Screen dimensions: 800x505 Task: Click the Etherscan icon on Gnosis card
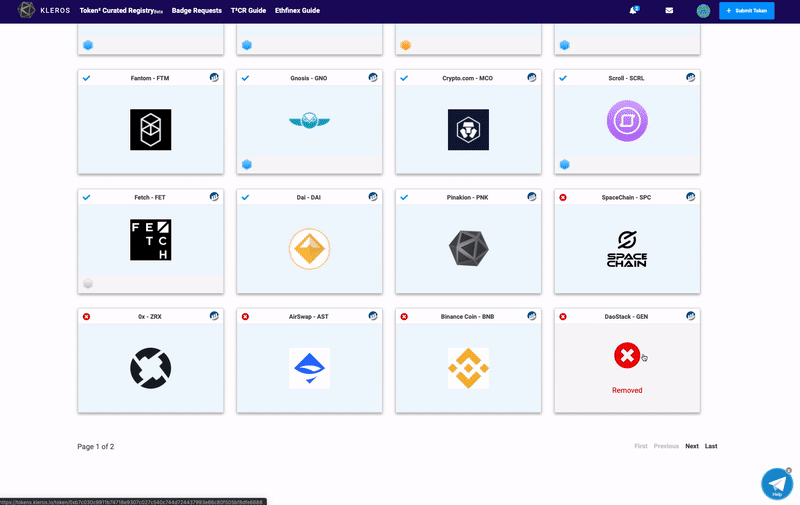(373, 78)
